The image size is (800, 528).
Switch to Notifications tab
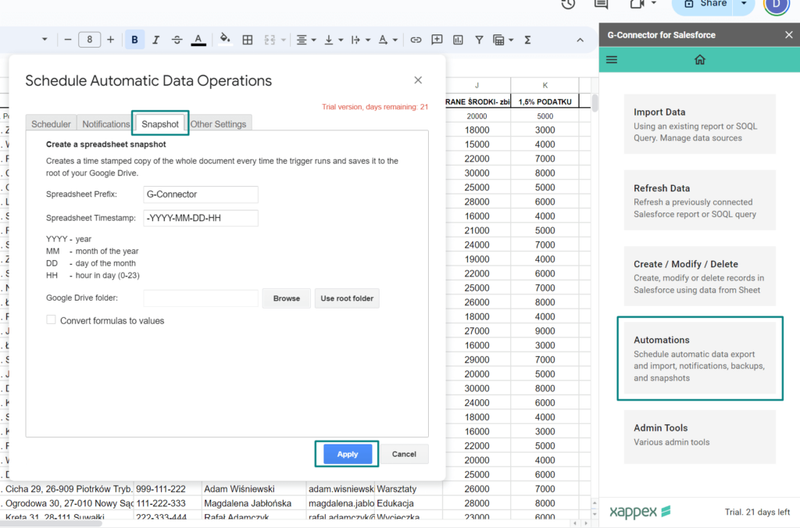106,124
